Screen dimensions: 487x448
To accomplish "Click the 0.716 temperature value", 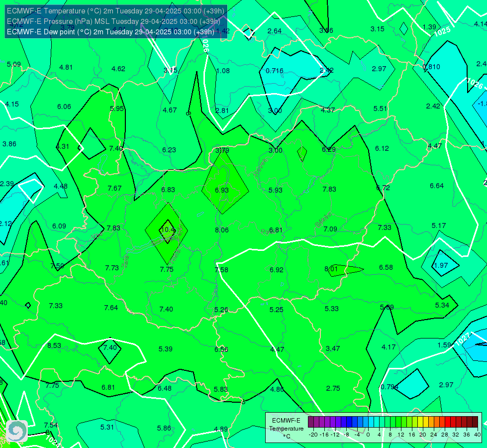I will [x=275, y=71].
